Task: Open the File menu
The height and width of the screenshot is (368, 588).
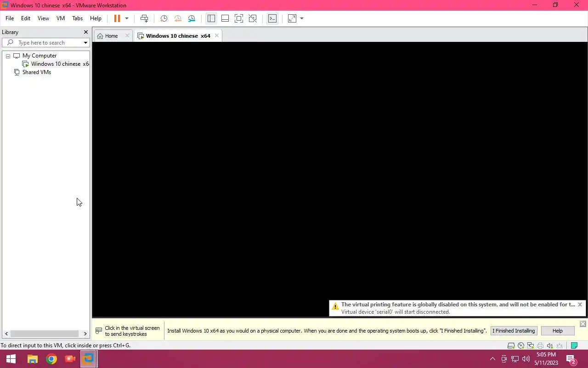Action: point(10,18)
